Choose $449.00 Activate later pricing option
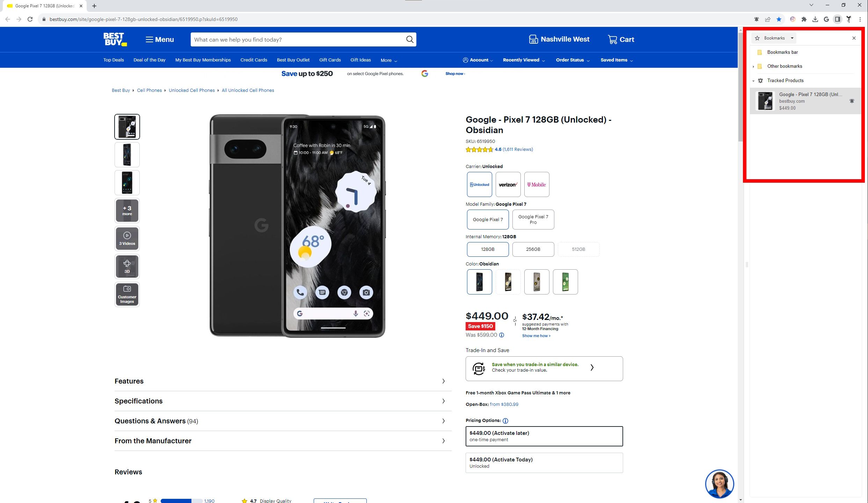868x503 pixels. 544,436
